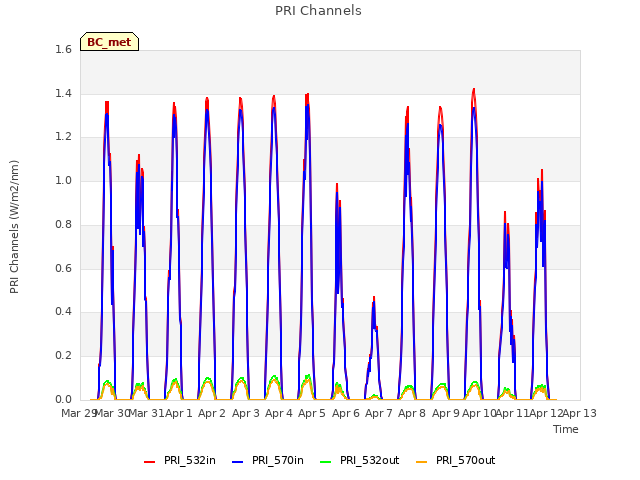640x480 pixels.
Task: Click the Apr 8 x-axis tick label
Action: (x=412, y=413)
